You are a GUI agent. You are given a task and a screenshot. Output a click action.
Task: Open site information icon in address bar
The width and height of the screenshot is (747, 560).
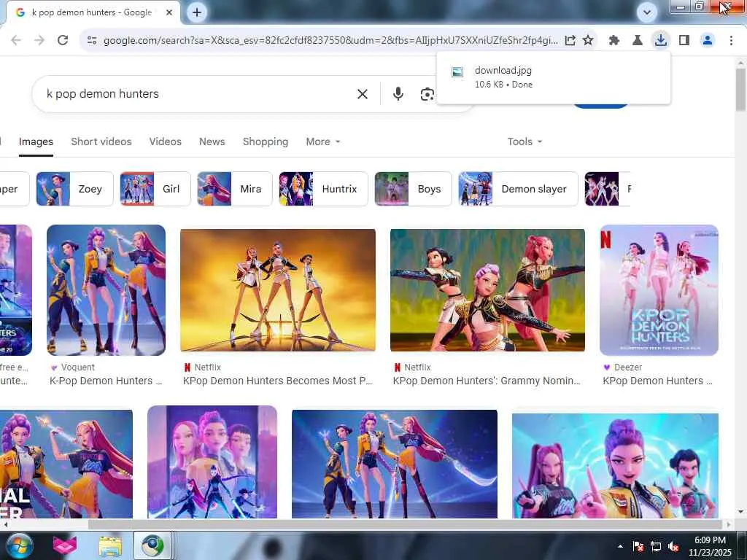pyautogui.click(x=92, y=41)
